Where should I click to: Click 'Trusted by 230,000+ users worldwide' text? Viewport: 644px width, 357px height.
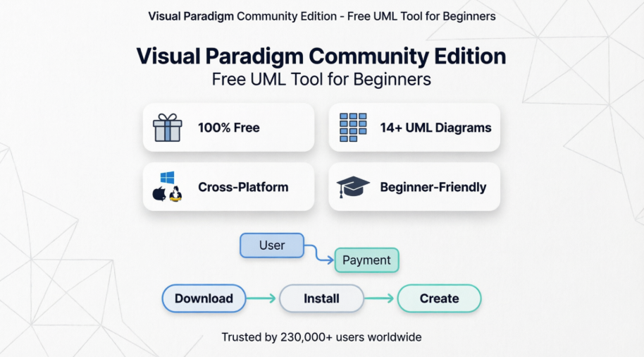321,337
